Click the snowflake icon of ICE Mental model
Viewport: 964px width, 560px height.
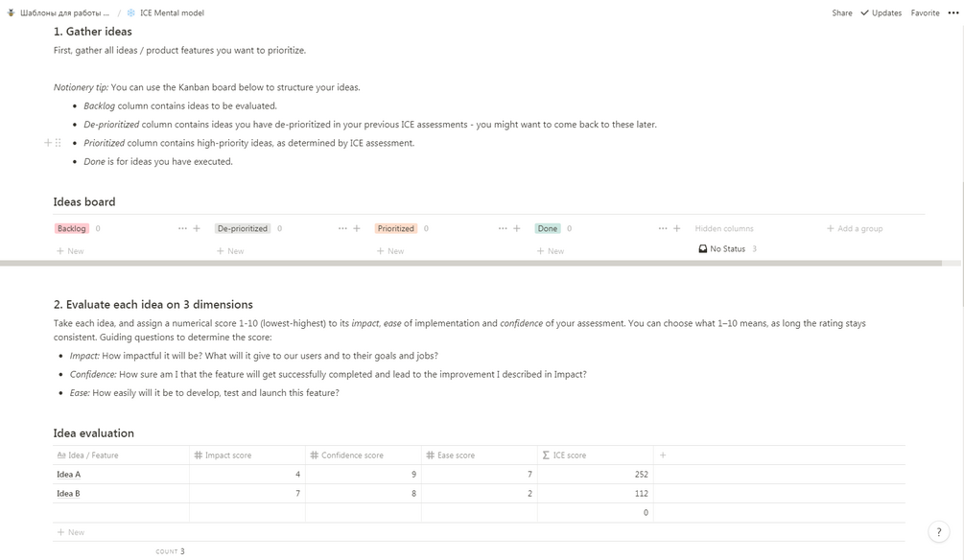click(131, 13)
